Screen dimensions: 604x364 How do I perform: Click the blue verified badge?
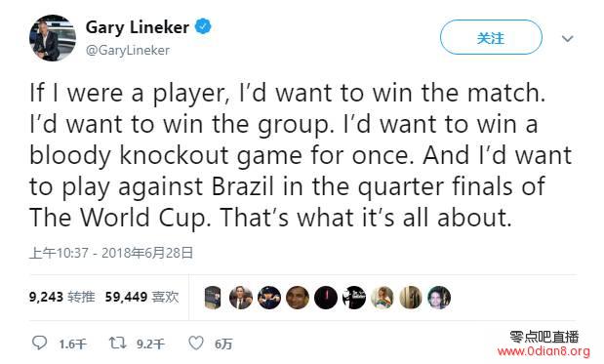click(203, 26)
